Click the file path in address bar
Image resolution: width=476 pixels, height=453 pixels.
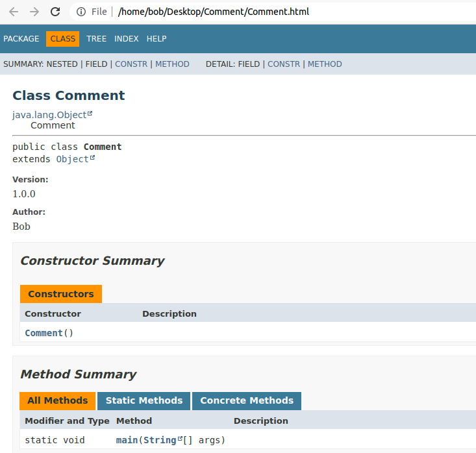214,12
